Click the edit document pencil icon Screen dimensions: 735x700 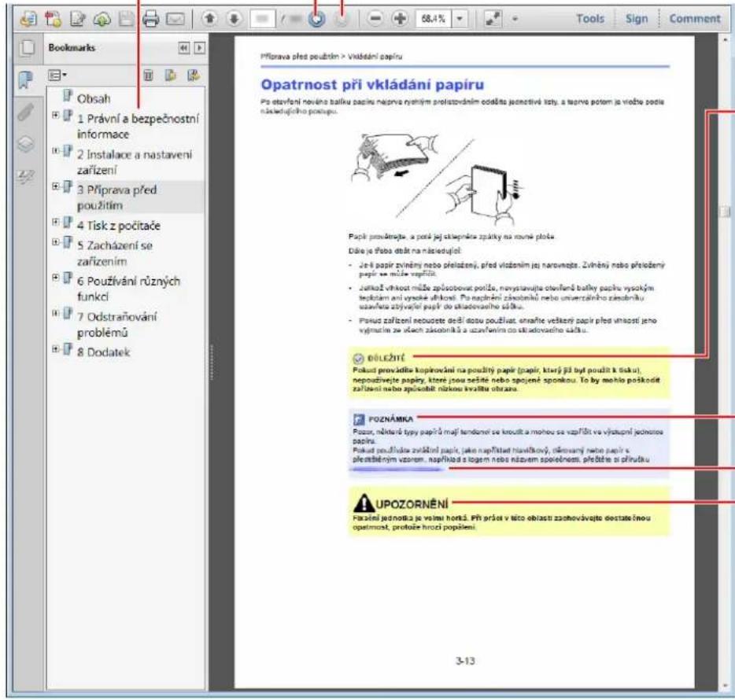[77, 19]
